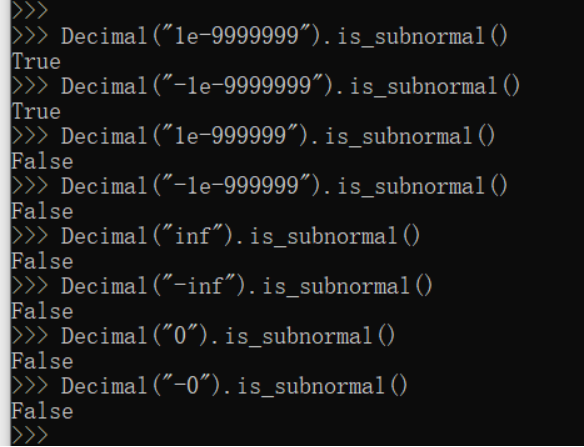This screenshot has width=584, height=447.
Task: Click the grey left window border strip
Action: point(5,224)
